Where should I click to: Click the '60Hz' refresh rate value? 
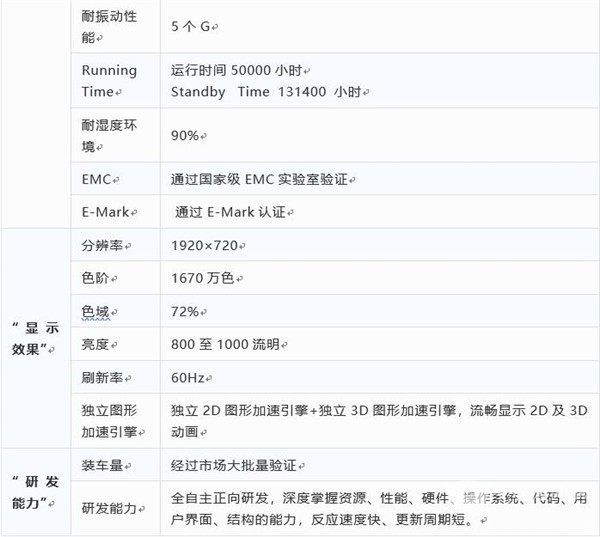point(189,378)
